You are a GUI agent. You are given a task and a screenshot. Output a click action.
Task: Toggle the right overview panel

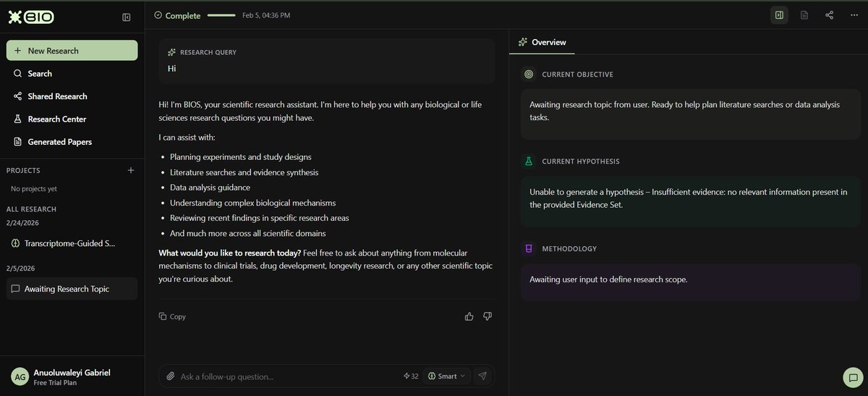pyautogui.click(x=779, y=15)
